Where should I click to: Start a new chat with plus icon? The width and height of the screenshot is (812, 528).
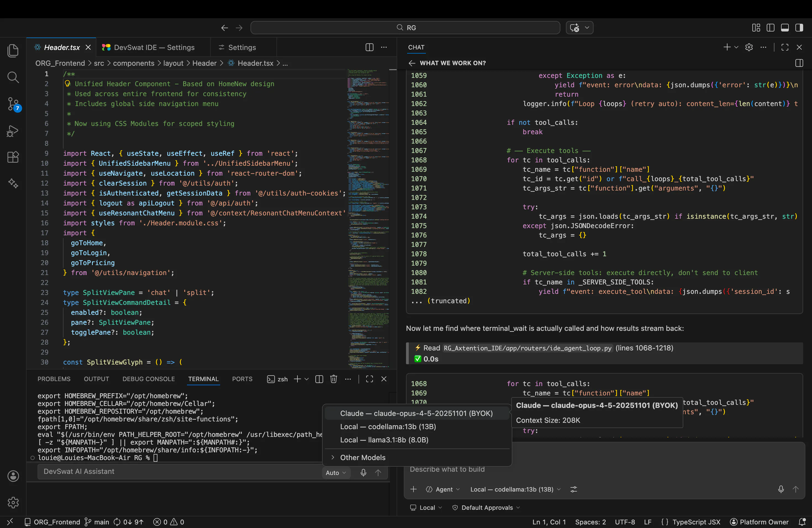click(727, 47)
